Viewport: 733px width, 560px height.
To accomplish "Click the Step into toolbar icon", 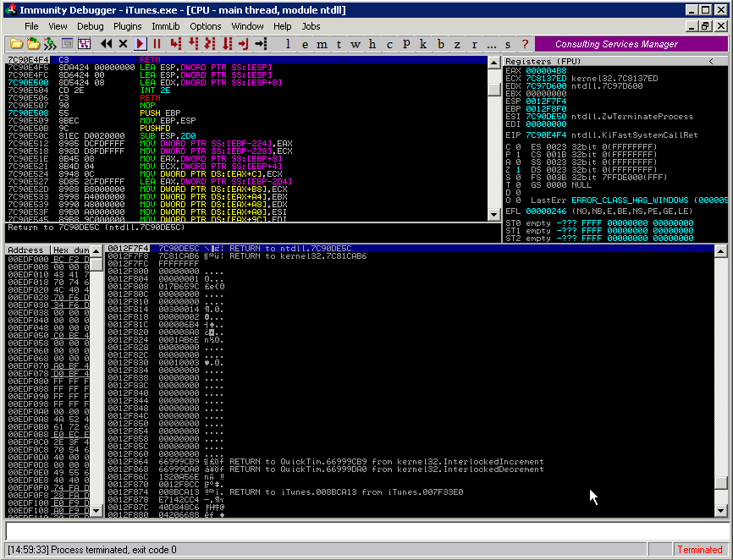I will (176, 44).
